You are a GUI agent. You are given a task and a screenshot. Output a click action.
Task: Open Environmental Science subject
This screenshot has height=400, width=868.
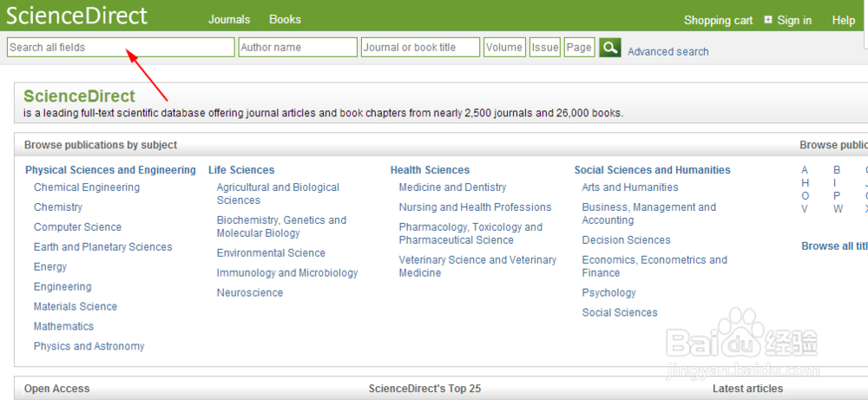[x=271, y=252]
